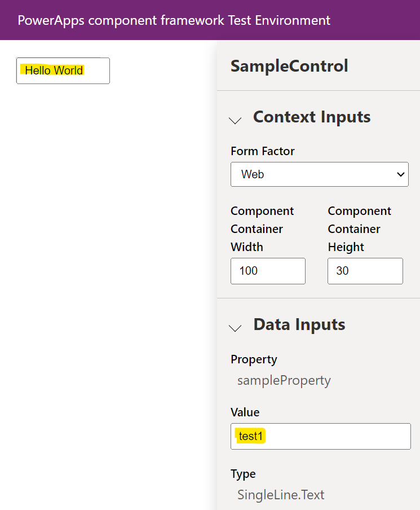Click the Value label above test1
The width and height of the screenshot is (420, 510).
(245, 412)
